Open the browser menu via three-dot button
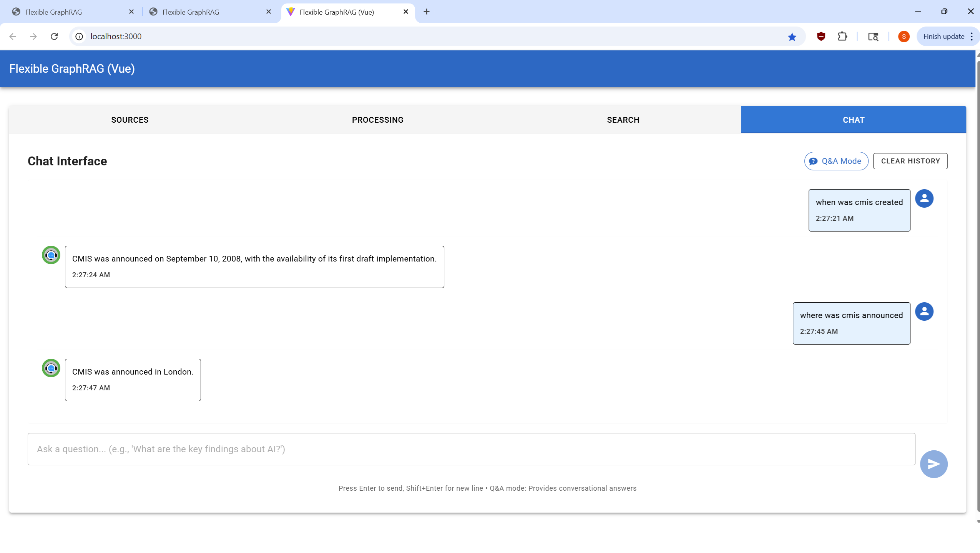Viewport: 980px width, 553px height. (972, 36)
